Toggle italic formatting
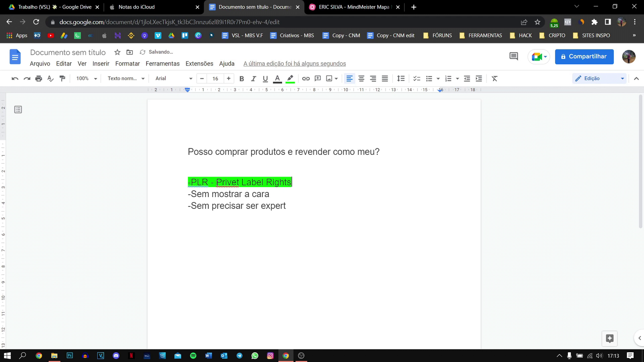 [x=253, y=78]
